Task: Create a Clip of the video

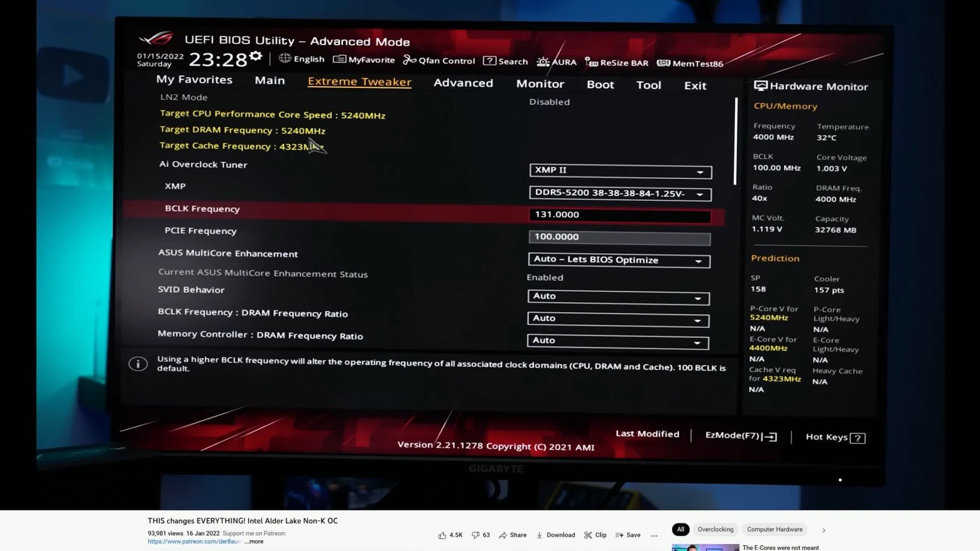Action: coord(595,535)
